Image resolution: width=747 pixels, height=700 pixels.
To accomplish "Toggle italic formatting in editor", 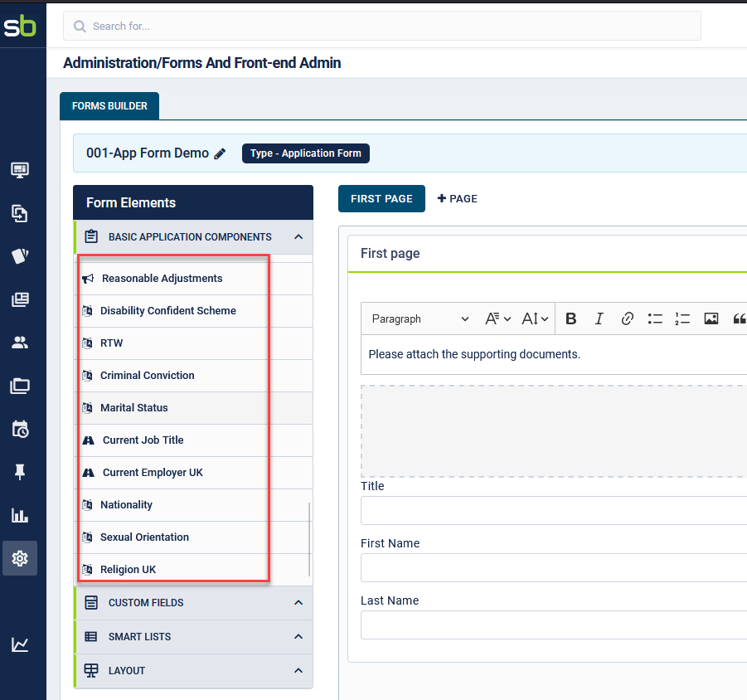I will point(599,318).
